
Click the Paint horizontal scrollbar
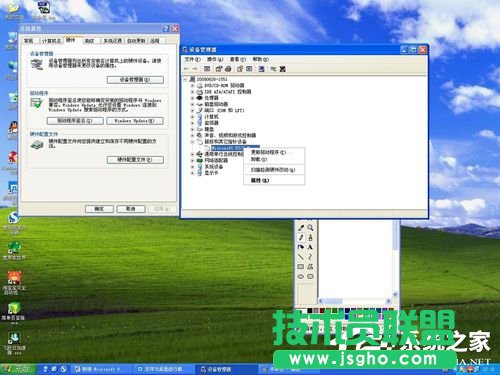(355, 301)
